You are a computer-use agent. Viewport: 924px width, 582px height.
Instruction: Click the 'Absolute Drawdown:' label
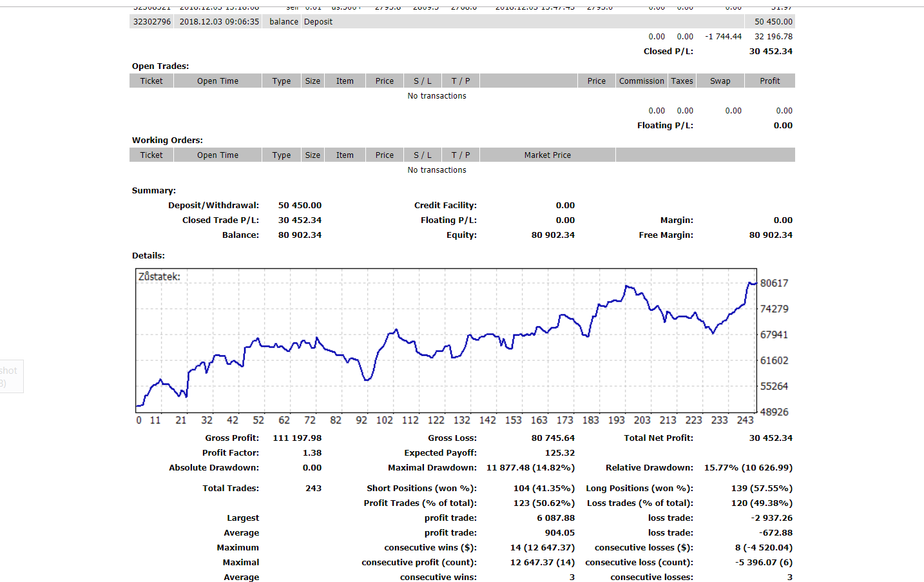[214, 468]
